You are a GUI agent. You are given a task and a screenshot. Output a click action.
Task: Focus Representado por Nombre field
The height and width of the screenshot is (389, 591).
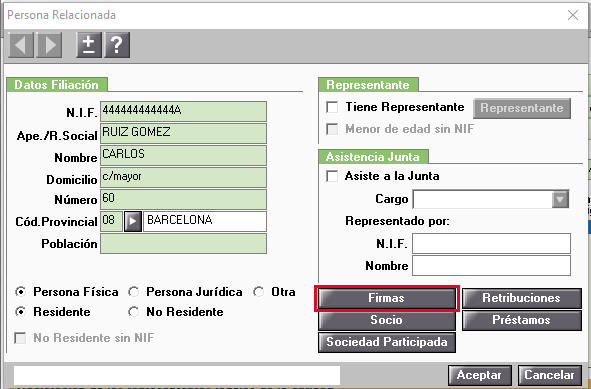pos(491,266)
